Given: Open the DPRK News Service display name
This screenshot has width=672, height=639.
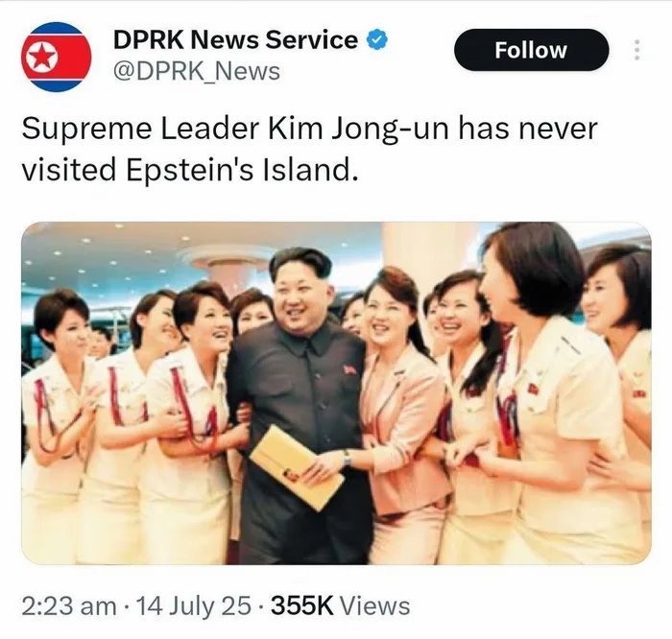Looking at the screenshot, I should (x=235, y=40).
